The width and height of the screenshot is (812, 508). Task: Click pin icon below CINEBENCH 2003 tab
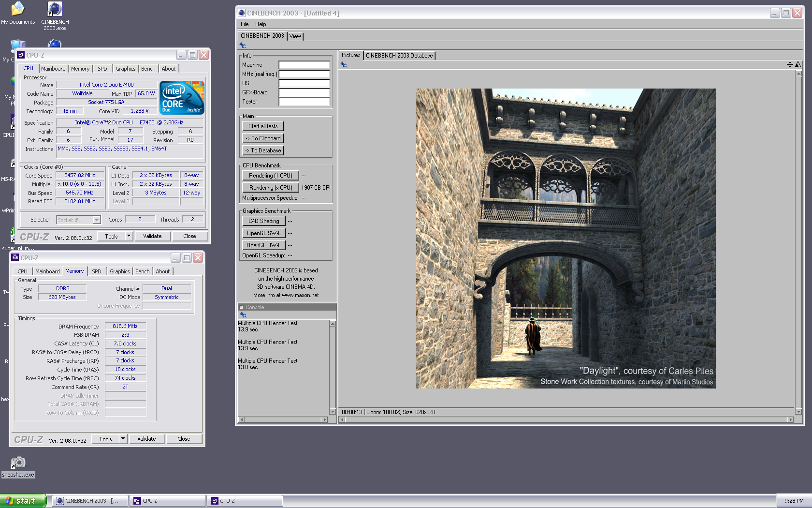243,45
